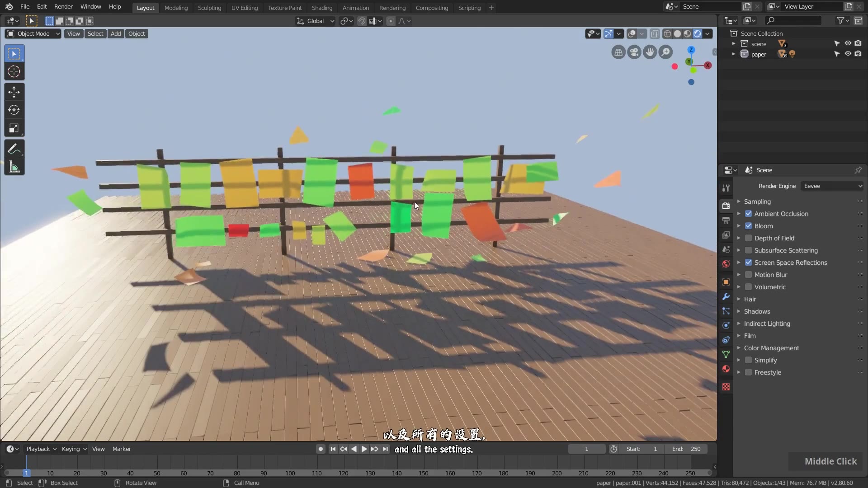Expand the Shadows panel
The image size is (868, 488).
click(x=757, y=311)
